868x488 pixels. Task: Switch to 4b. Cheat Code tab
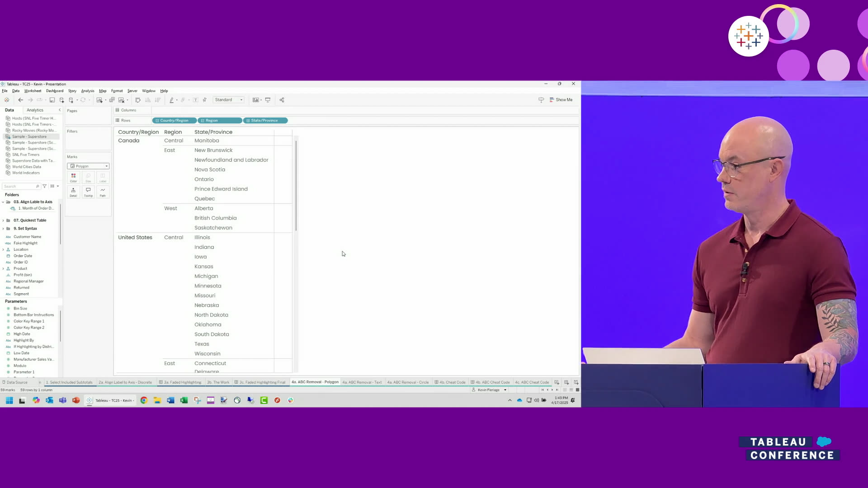pyautogui.click(x=450, y=382)
